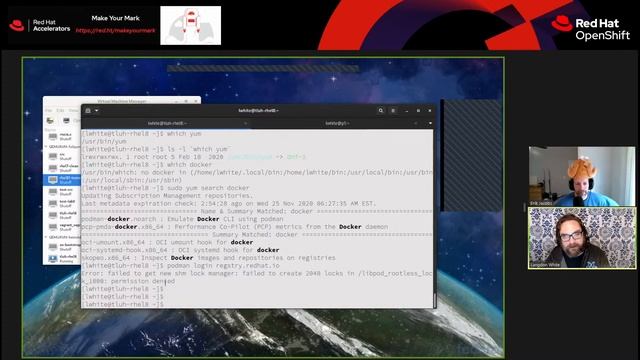This screenshot has width=640, height=360.
Task: Open File menu in Virtual Machine Manager
Action: point(49,111)
